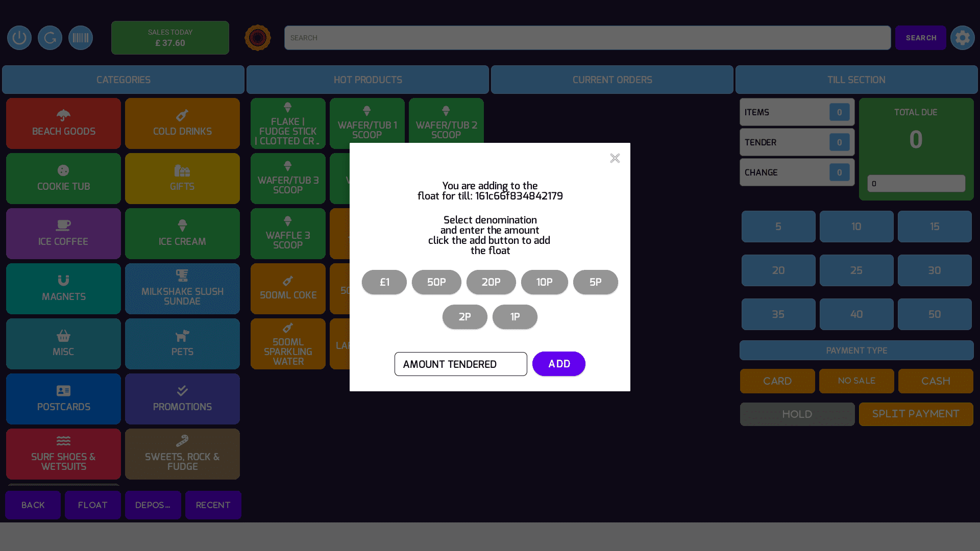This screenshot has height=551, width=980.
Task: Select the Beach Goods umbrella category
Action: [63, 123]
